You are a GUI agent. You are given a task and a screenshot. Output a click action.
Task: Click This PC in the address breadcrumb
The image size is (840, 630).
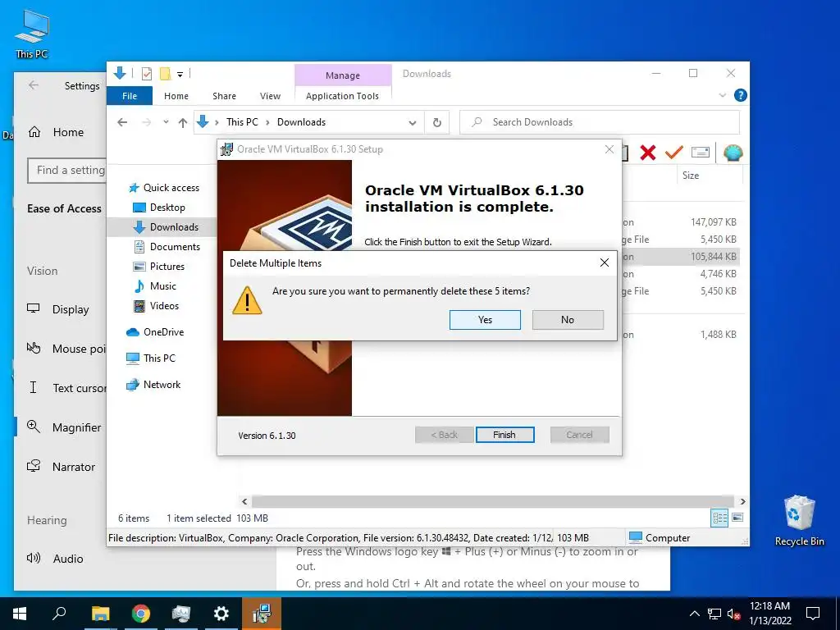[242, 122]
